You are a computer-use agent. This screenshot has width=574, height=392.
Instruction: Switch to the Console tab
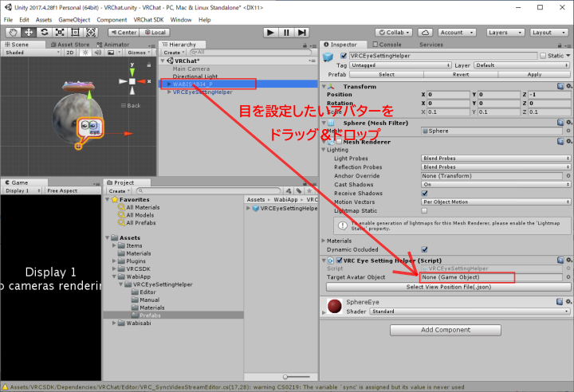pyautogui.click(x=387, y=45)
